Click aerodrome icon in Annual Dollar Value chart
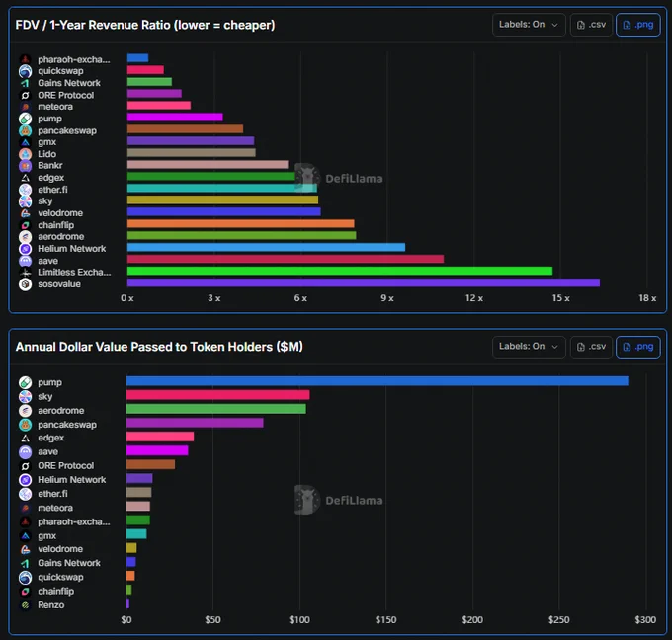 (26, 411)
